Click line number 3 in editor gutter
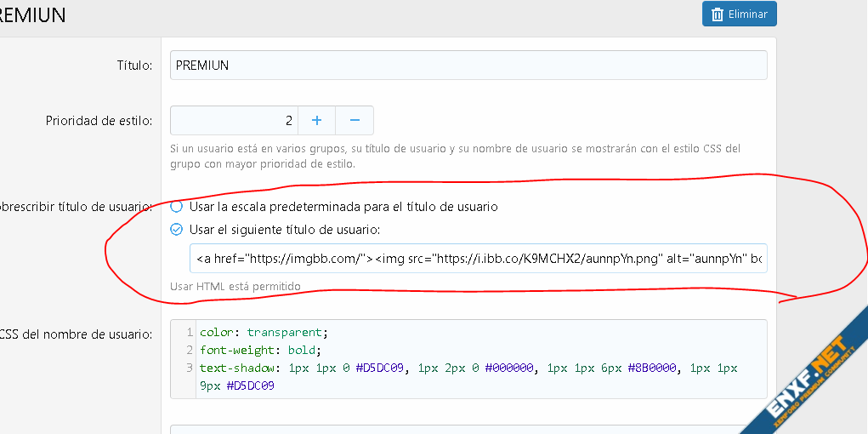868x434 pixels. (x=190, y=368)
